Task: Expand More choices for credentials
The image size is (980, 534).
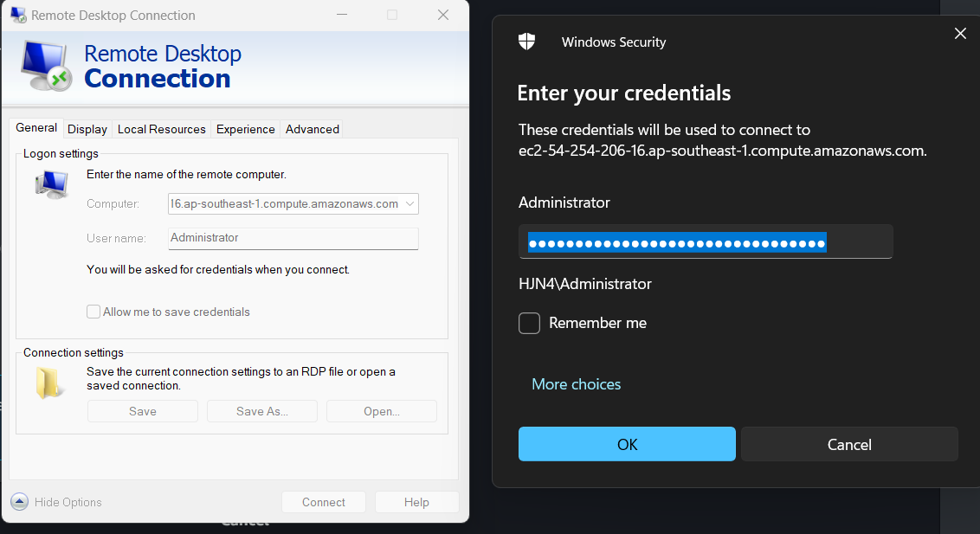Action: (x=576, y=384)
